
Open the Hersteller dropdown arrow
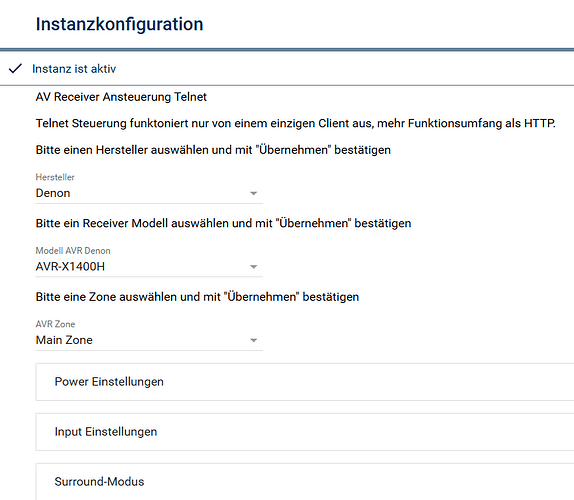click(253, 193)
